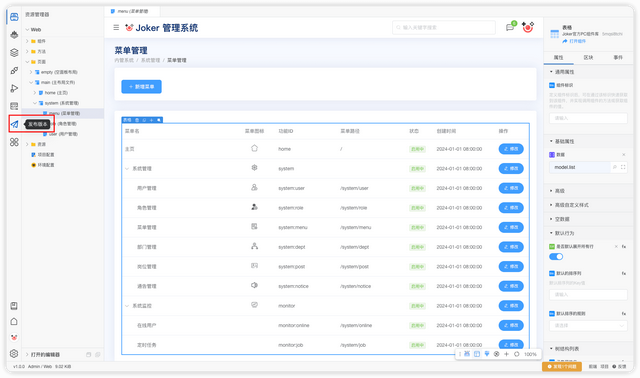The image size is (640, 378).
Task: Click the system:notice function ID cell
Action: point(293,286)
